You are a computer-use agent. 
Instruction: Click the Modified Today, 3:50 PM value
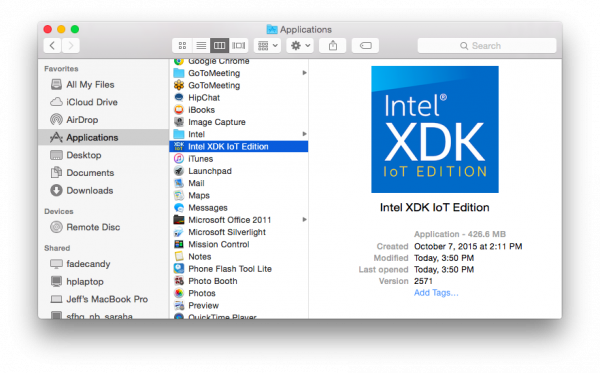pyautogui.click(x=444, y=258)
